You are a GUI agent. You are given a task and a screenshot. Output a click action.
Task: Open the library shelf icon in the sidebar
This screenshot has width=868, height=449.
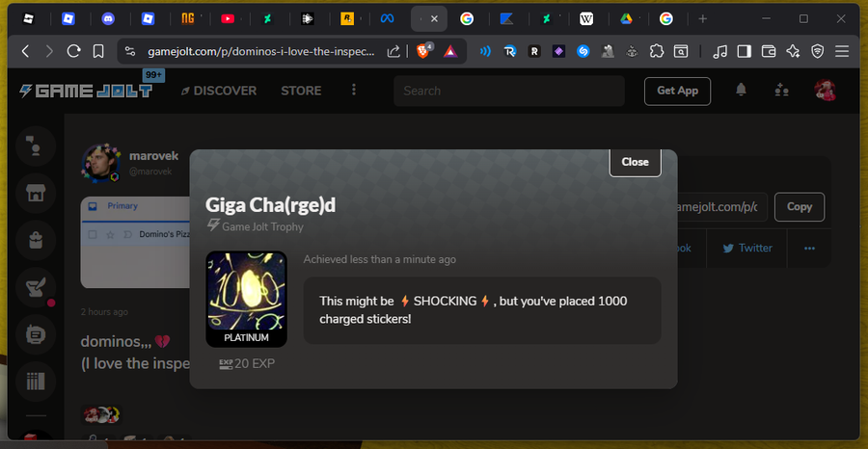[x=36, y=382]
